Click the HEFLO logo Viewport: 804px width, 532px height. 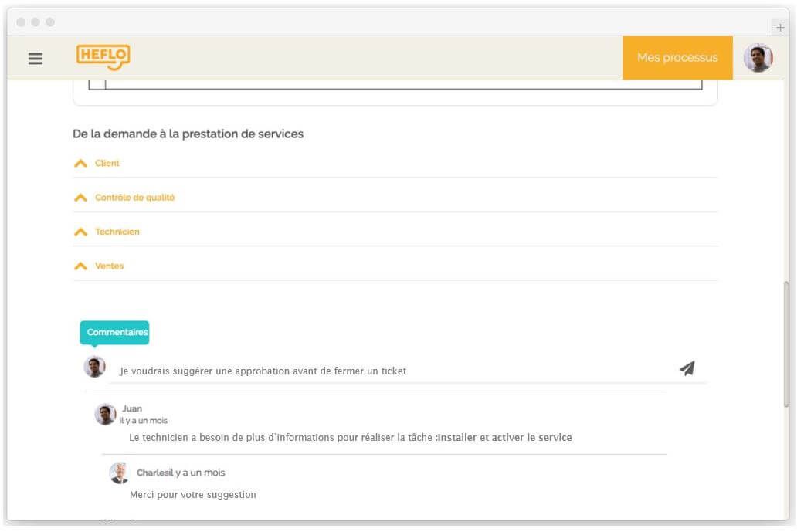tap(103, 57)
